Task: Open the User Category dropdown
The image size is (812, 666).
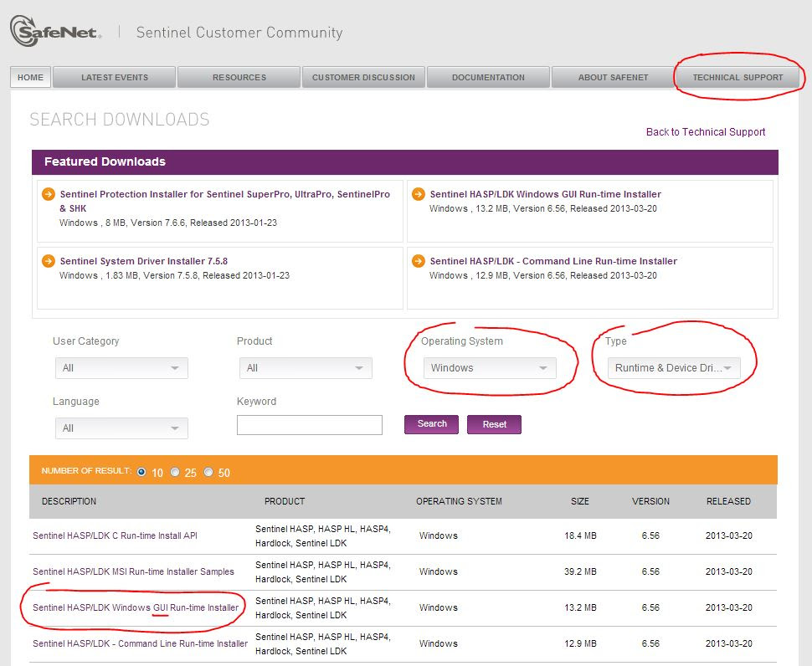Action: tap(121, 368)
